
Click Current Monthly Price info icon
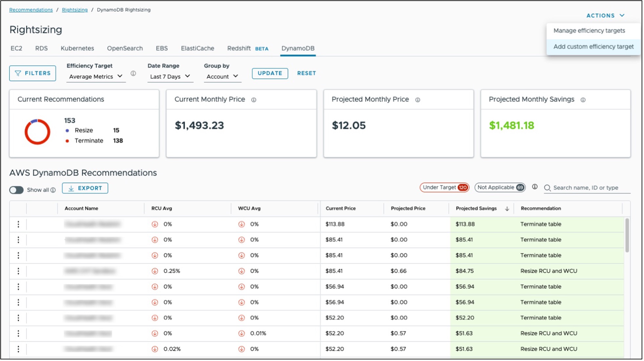(254, 100)
